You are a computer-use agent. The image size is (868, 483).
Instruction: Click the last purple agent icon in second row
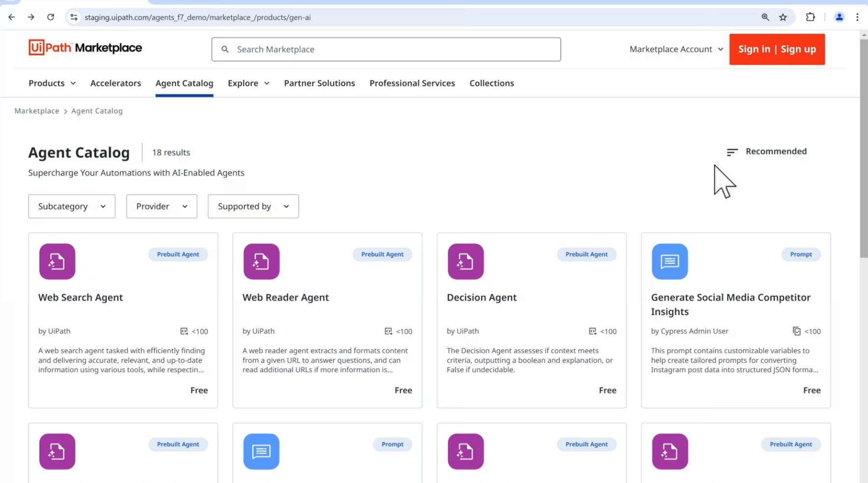tap(670, 452)
